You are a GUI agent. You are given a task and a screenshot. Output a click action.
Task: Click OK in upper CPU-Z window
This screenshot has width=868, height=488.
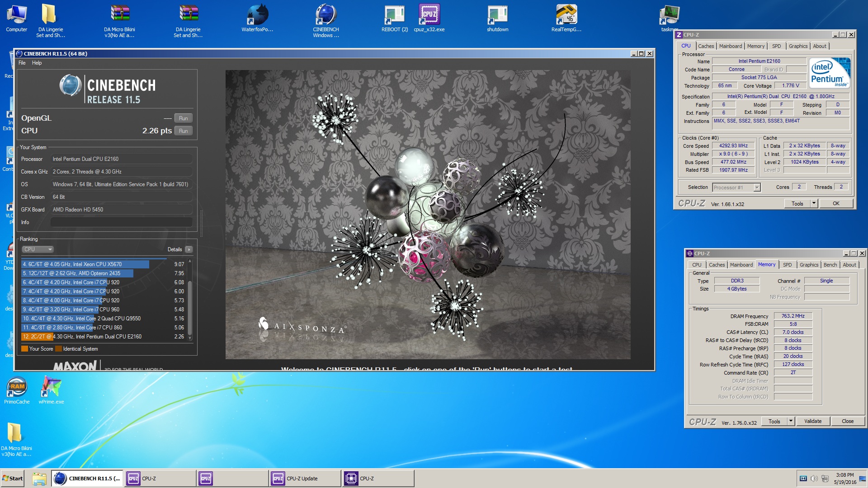point(836,204)
